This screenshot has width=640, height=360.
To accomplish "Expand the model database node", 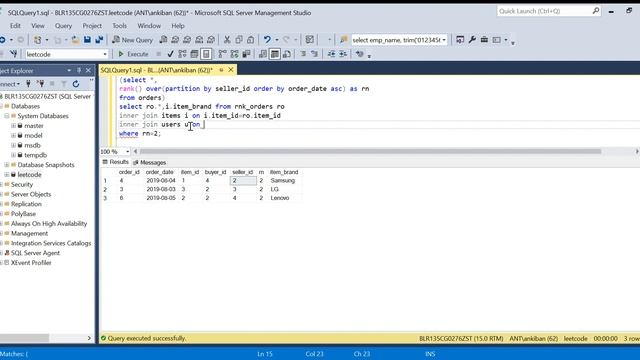I will (13, 136).
